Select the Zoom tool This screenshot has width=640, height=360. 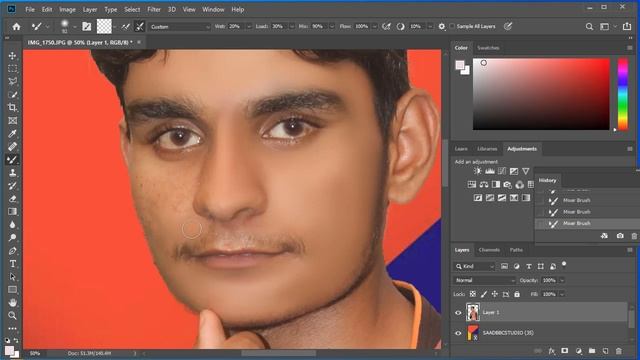point(13,316)
